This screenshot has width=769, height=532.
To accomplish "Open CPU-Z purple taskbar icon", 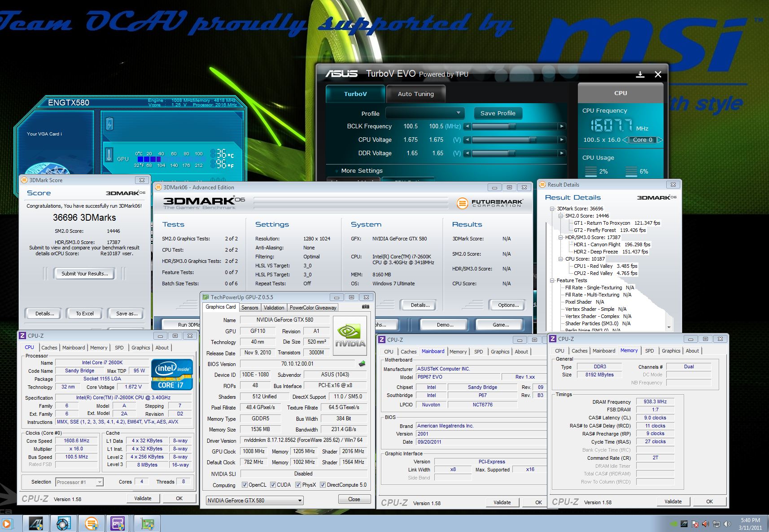I will tap(118, 523).
